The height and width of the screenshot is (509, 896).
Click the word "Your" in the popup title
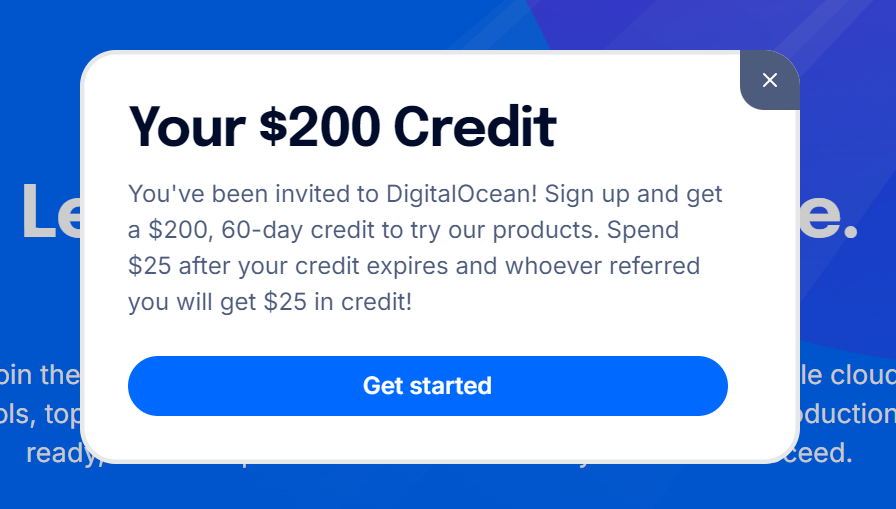coord(186,127)
